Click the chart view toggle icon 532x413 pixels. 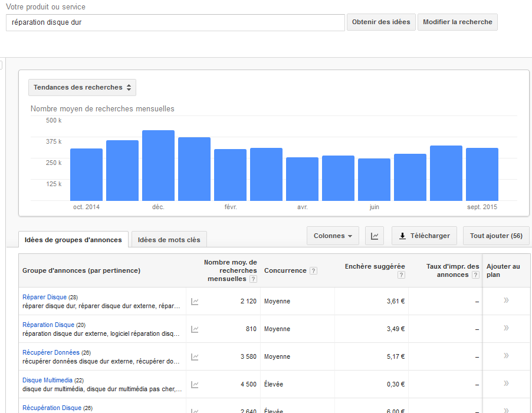click(x=375, y=236)
